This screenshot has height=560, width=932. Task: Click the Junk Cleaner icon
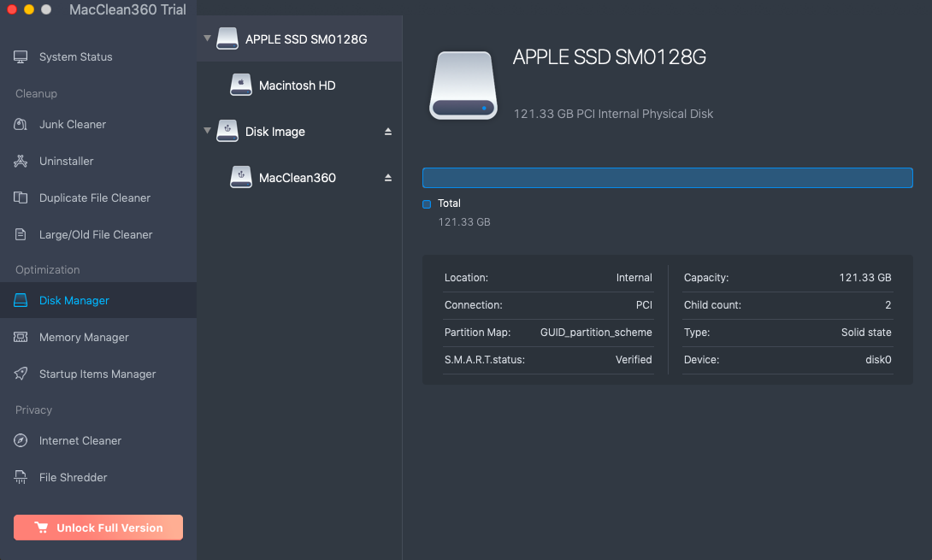[21, 124]
